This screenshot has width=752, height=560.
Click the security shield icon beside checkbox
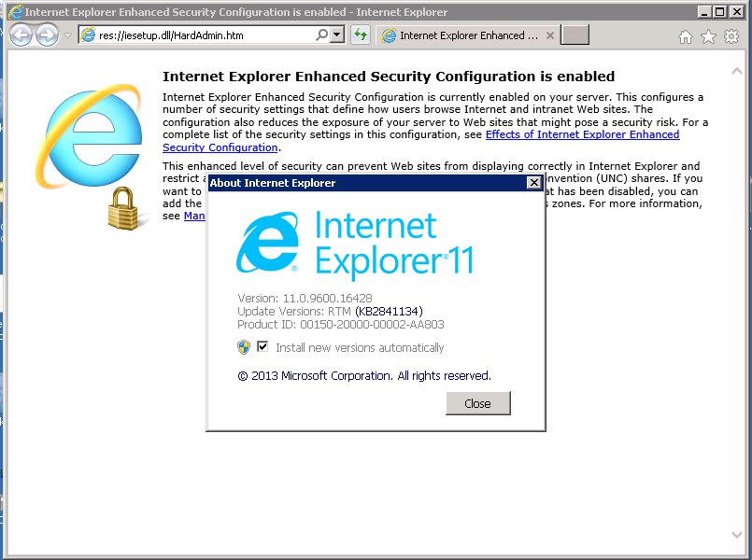point(244,347)
